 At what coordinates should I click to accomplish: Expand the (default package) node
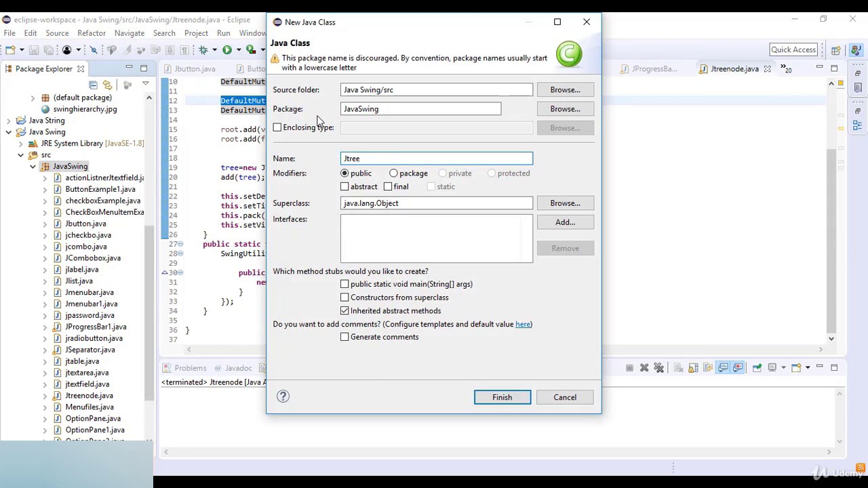pos(33,98)
